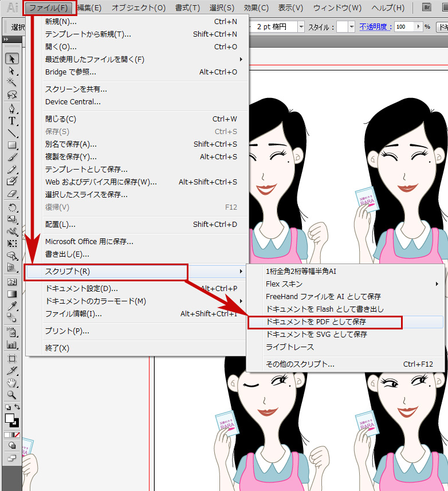
Task: Select the Line Segment tool
Action: [x=12, y=133]
